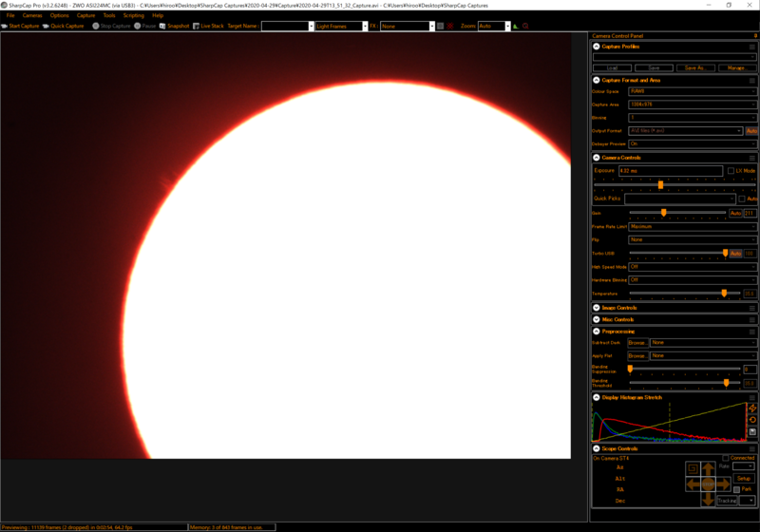
Task: Pause the capture from the toolbar
Action: click(145, 27)
